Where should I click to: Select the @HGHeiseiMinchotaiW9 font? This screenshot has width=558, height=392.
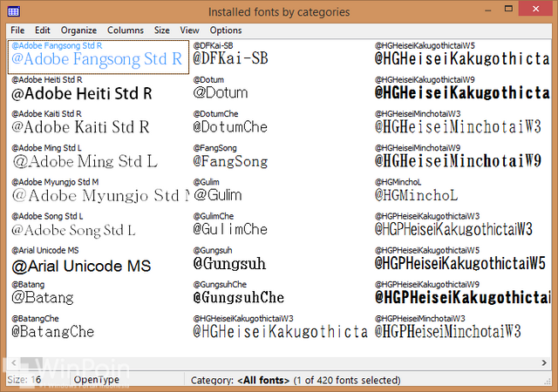[461, 159]
